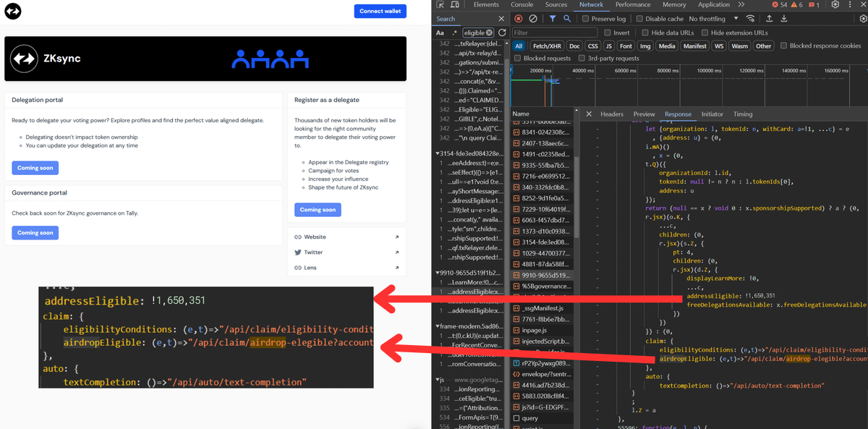
Task: Open the Headers tab for the request
Action: [612, 114]
